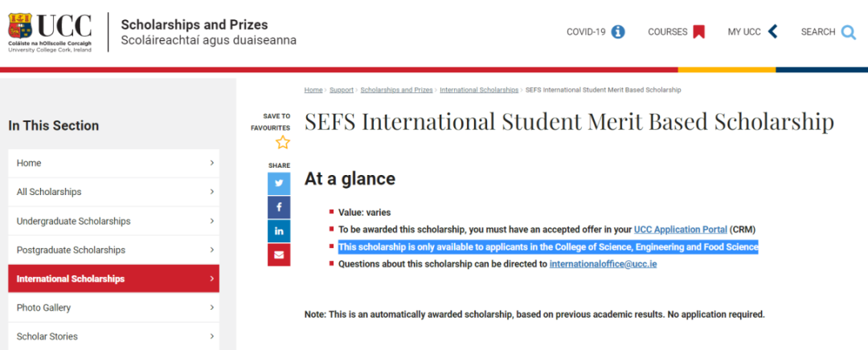The height and width of the screenshot is (350, 868).
Task: Open All Scholarships in the sidebar
Action: 113,192
